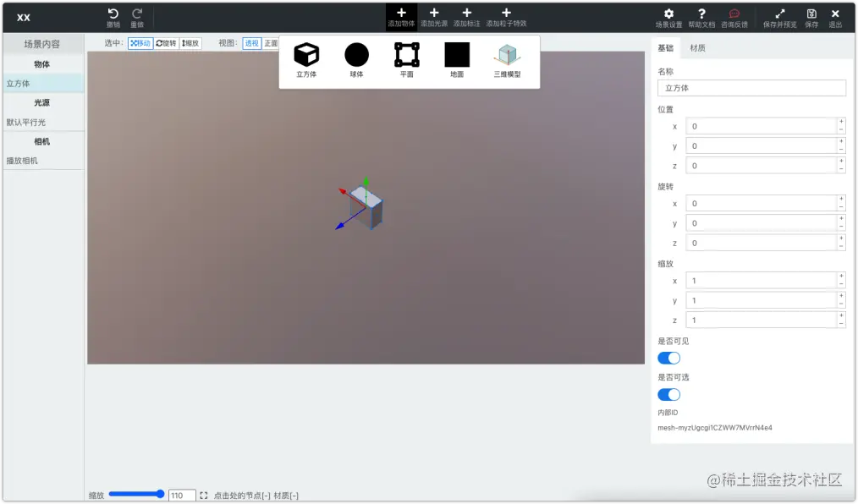Click the zoom value field showing 110

182,496
